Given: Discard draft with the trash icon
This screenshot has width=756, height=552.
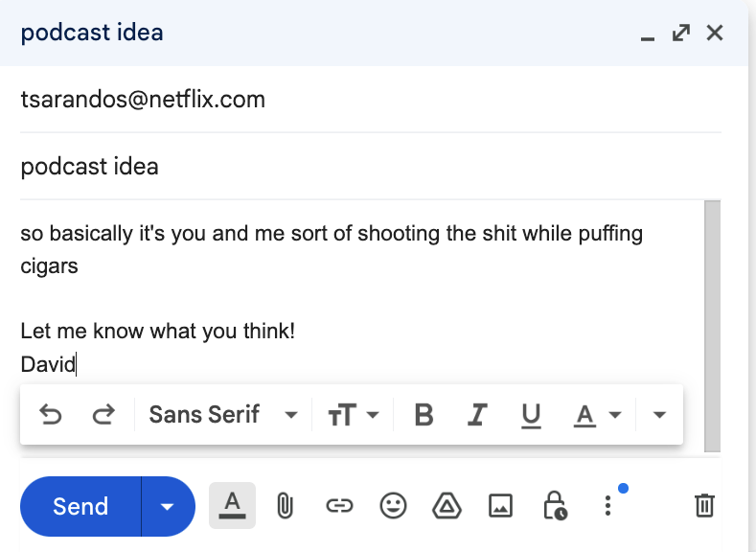Looking at the screenshot, I should (x=704, y=506).
